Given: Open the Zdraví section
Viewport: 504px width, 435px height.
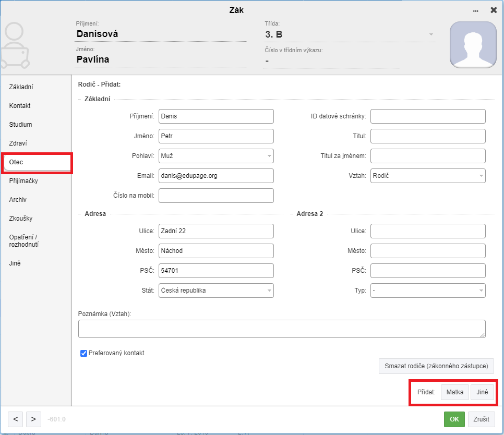Looking at the screenshot, I should (x=18, y=143).
